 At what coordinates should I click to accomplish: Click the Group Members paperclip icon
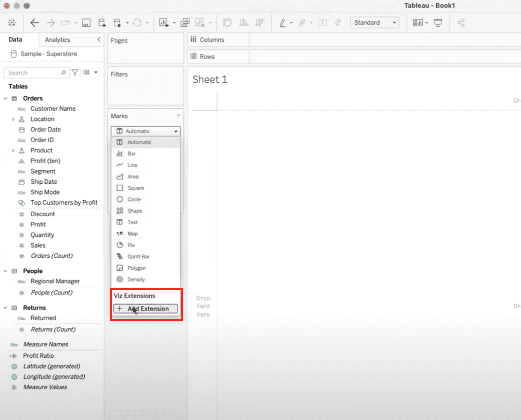(302, 23)
